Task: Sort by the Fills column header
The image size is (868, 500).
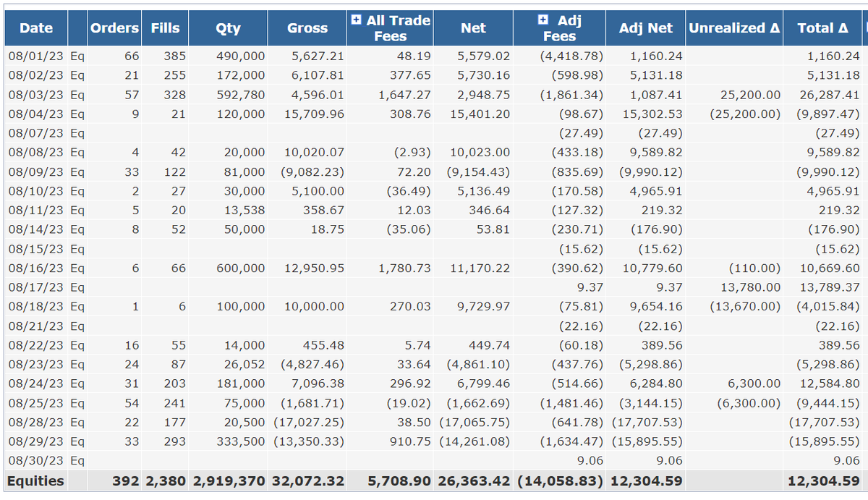Action: 166,28
